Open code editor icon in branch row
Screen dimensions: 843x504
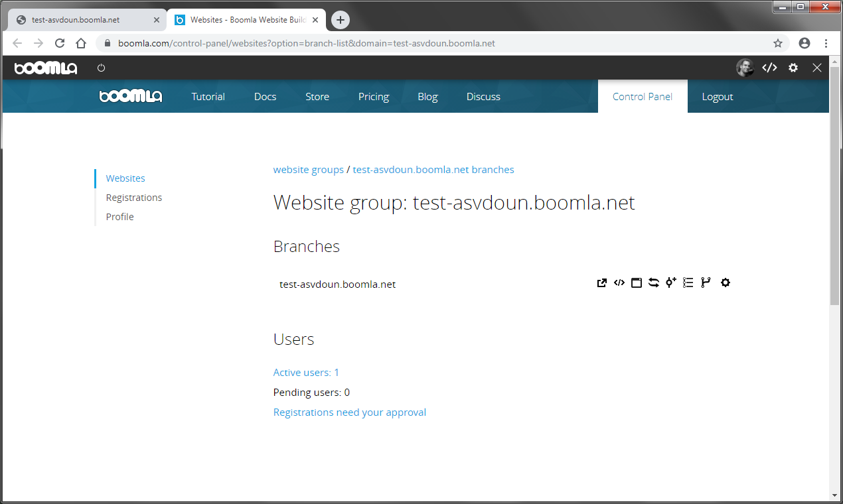click(619, 283)
